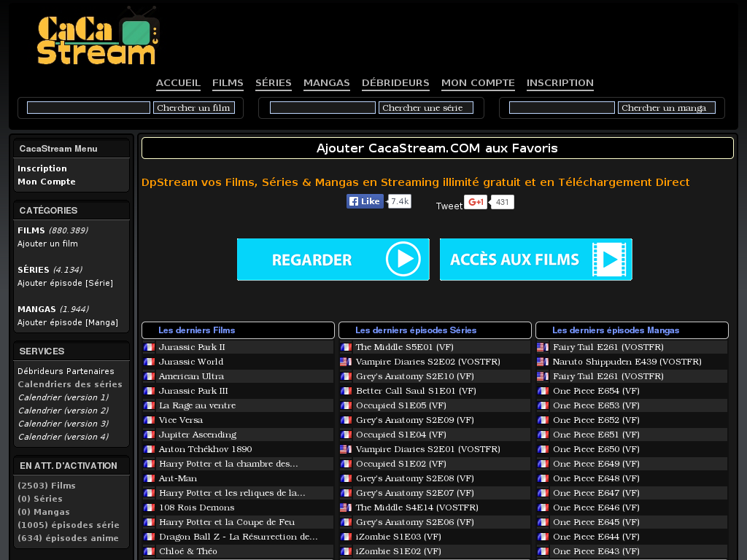Select Harry Potter et la Coupe de Feu

coord(228,522)
